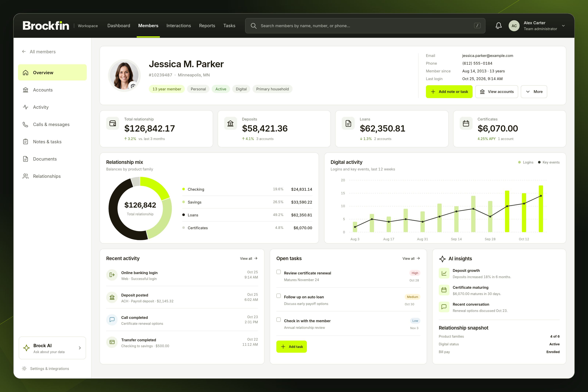Click the Logins legend in Digital activity
Viewport: 588px width, 392px height.
526,162
